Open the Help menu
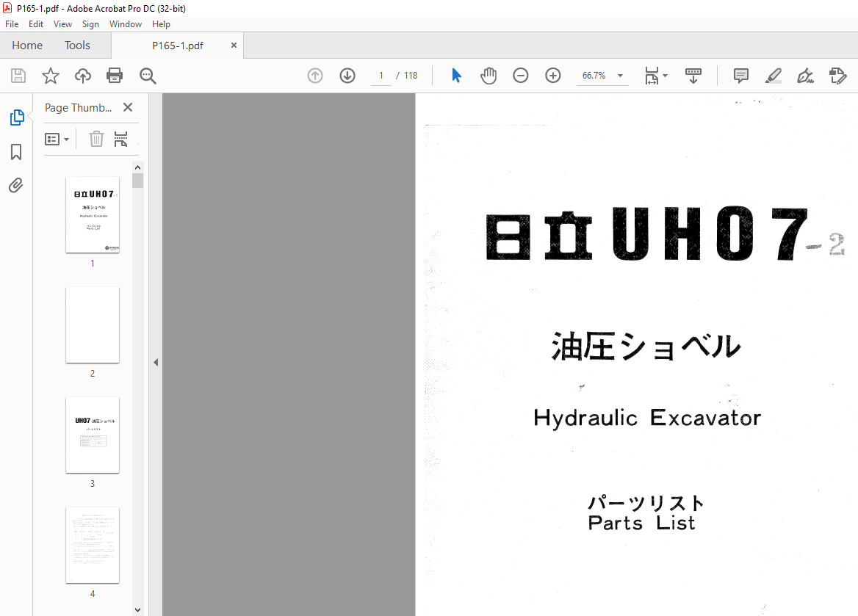This screenshot has height=616, width=858. [x=161, y=24]
